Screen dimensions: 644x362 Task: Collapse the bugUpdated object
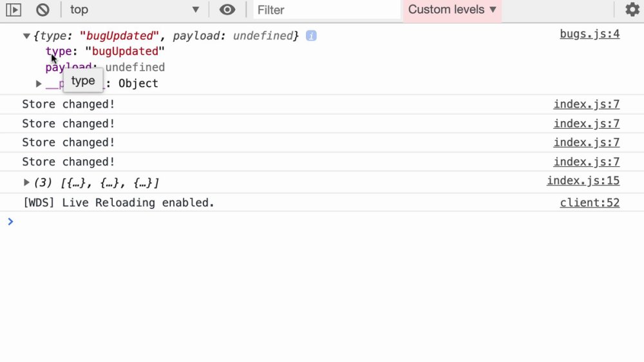(x=26, y=36)
